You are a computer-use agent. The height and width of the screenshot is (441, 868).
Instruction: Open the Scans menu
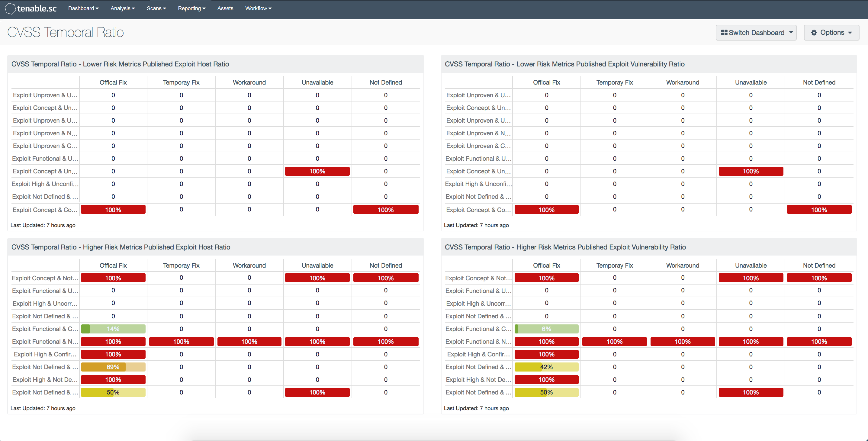coord(156,8)
